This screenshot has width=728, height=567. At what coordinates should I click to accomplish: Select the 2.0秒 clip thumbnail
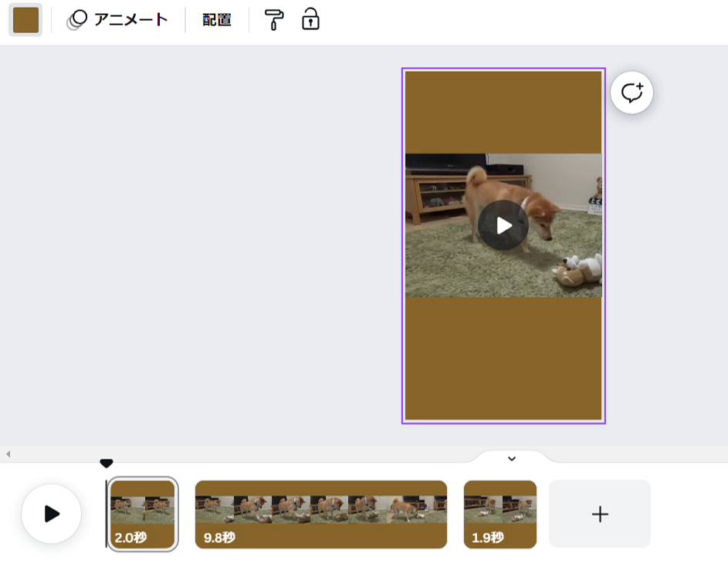tap(143, 514)
